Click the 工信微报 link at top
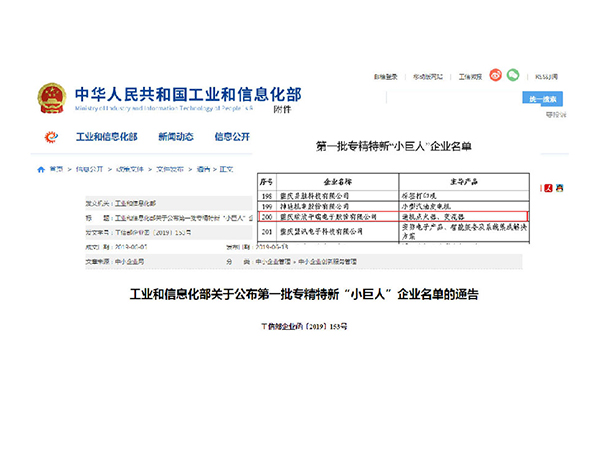Viewport: 600px width, 450px height. pyautogui.click(x=470, y=76)
